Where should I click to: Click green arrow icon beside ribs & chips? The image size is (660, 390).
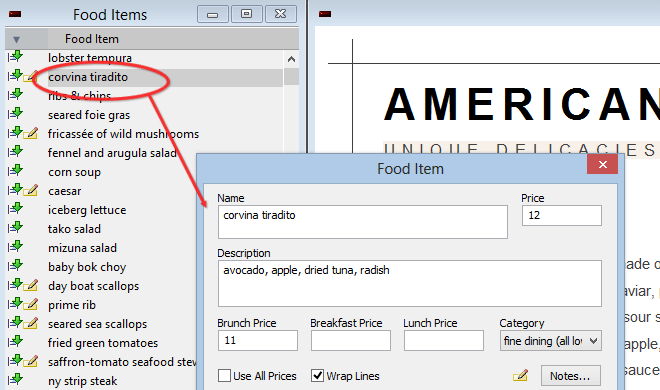tap(15, 94)
